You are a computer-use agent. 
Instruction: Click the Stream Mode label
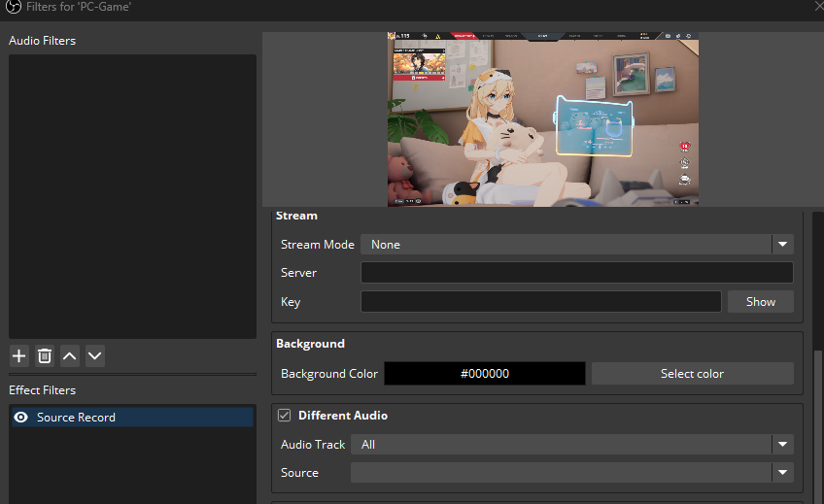click(318, 245)
